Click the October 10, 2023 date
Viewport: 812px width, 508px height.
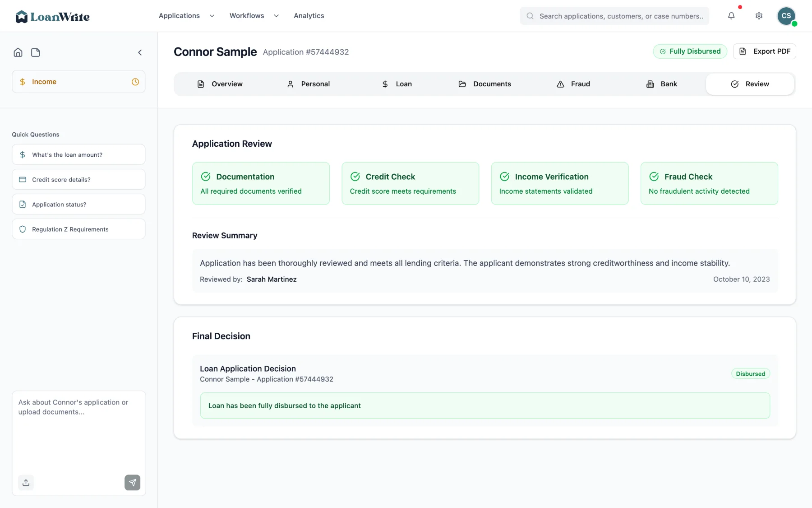tap(741, 280)
